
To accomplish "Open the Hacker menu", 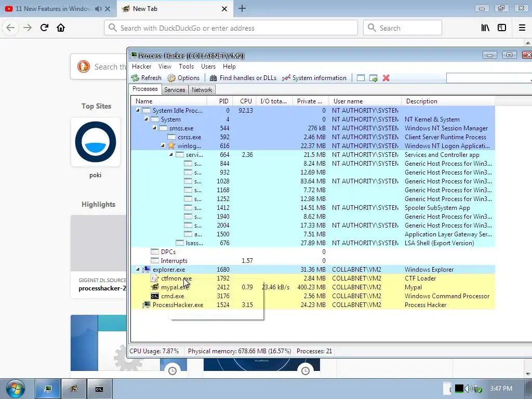I will pyautogui.click(x=141, y=66).
